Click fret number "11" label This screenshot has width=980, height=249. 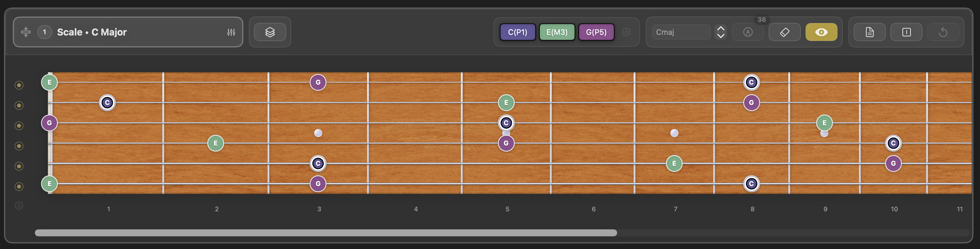pos(960,209)
